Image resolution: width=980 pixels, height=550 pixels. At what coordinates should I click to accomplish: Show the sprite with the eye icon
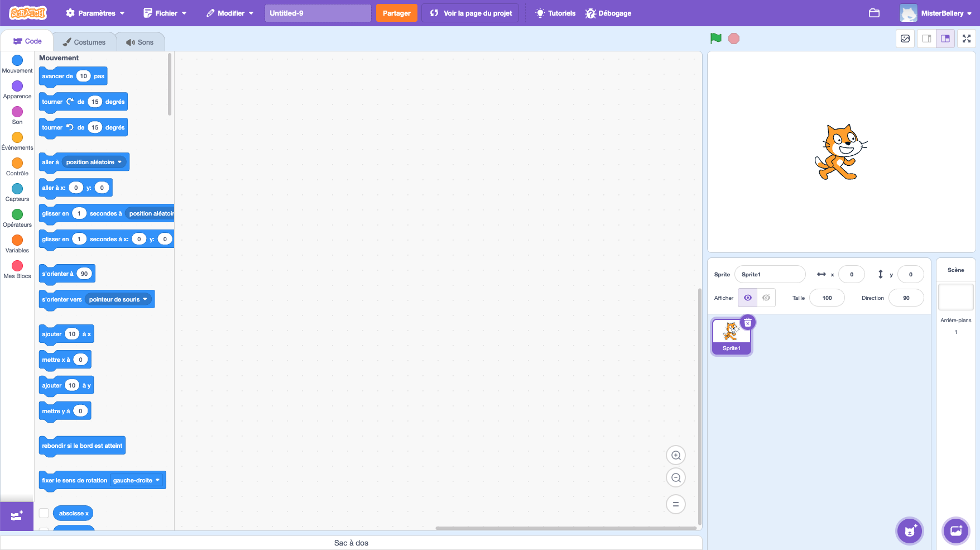click(x=748, y=298)
